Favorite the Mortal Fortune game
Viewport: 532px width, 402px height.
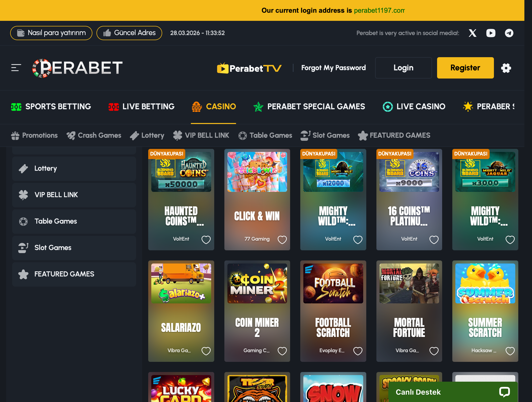[x=434, y=351]
